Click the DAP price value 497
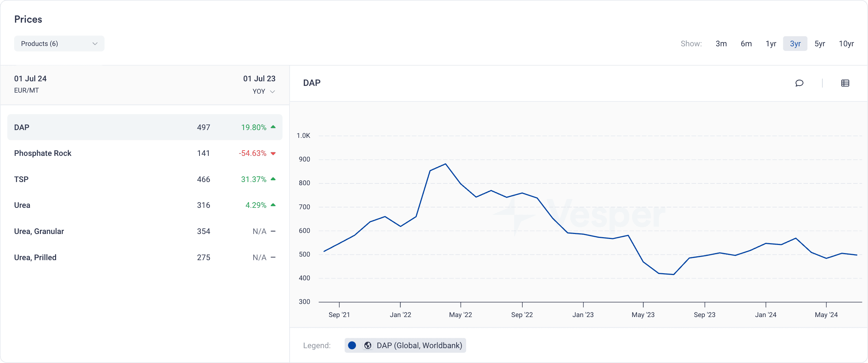Viewport: 868px width, 363px height. 203,127
